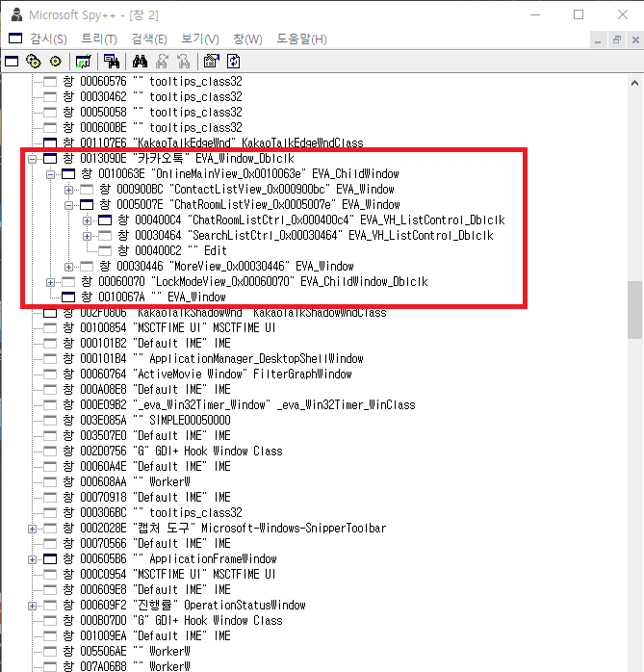The width and height of the screenshot is (644, 672).
Task: Click the window icon of 0005007E ChatRoomListView row
Action: pos(87,205)
